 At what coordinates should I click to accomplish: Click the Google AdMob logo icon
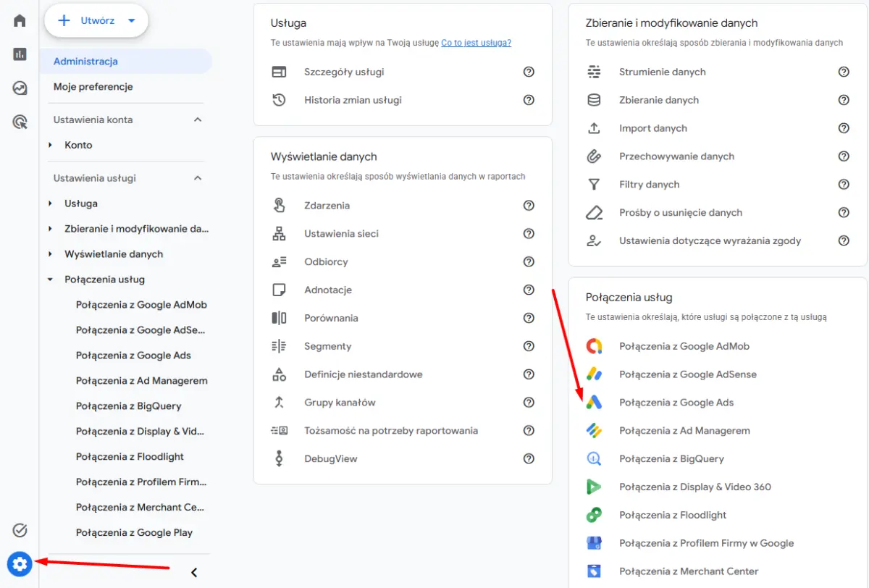coord(594,346)
